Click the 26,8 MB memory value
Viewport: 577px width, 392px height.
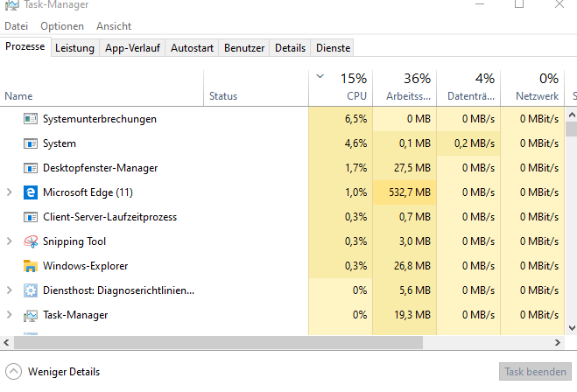coord(412,266)
